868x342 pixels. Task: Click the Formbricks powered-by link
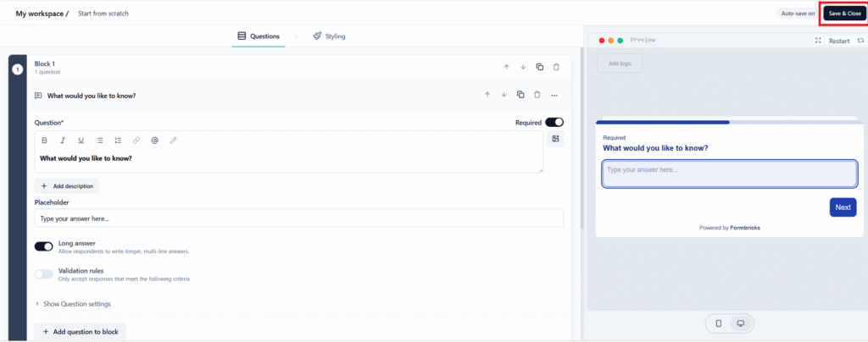pos(745,228)
